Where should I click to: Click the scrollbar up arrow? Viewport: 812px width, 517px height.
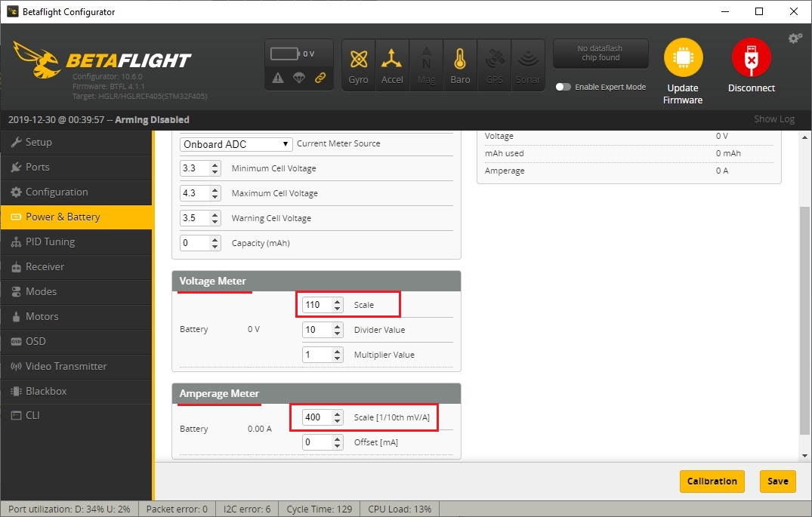point(804,137)
